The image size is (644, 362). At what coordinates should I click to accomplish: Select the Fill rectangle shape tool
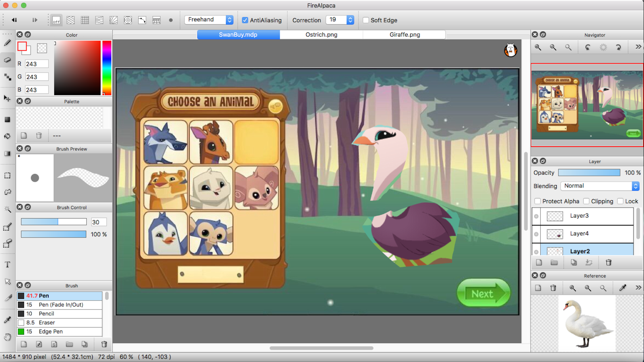click(x=7, y=119)
